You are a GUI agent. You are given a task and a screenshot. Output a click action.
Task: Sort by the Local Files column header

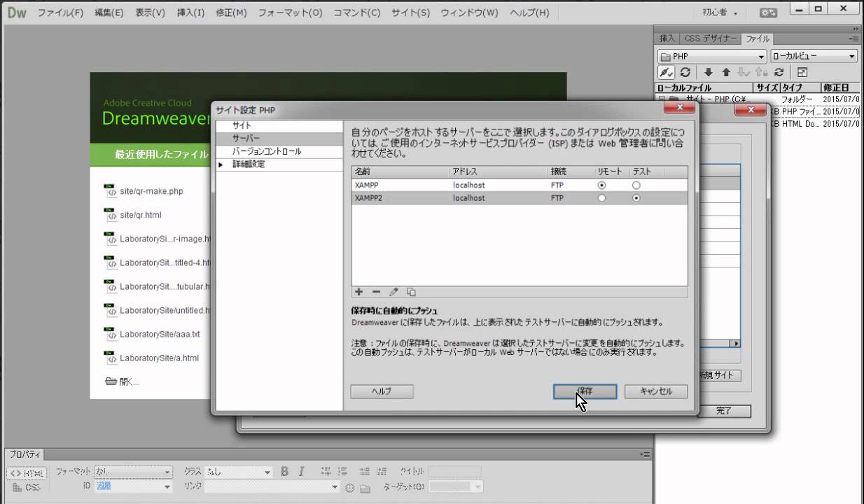pos(704,87)
